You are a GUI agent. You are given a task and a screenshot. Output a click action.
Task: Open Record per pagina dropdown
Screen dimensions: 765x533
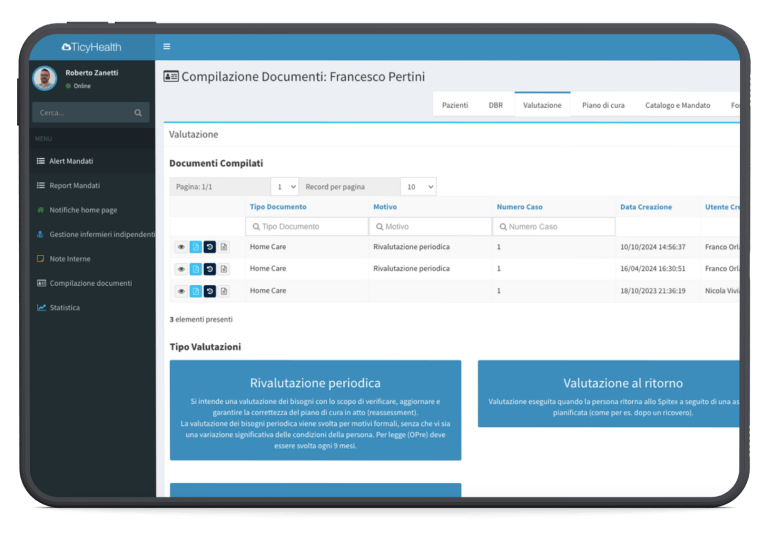[418, 187]
